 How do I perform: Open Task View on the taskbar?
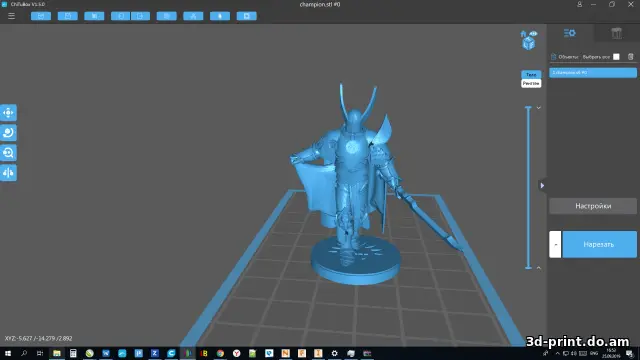pos(40,353)
